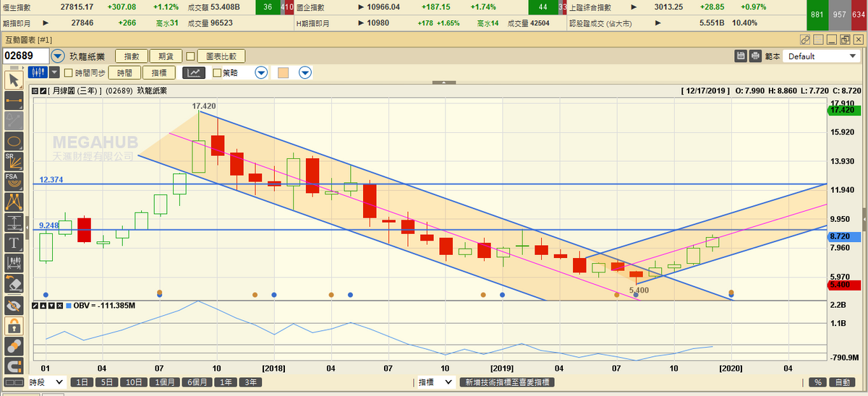Click the pill-shaped tool icon in left sidebar
Screen dimensions: 868x396
(12, 346)
